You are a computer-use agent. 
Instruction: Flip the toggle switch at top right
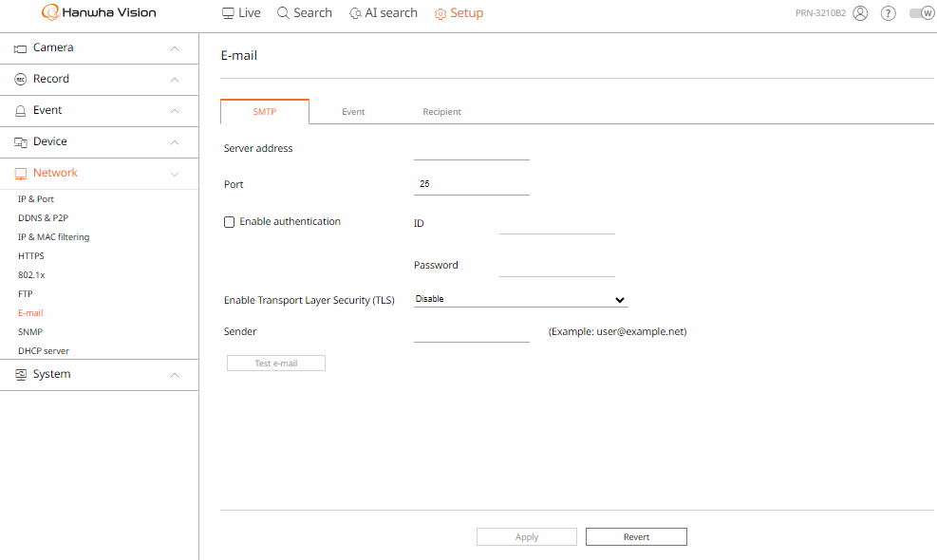pos(920,13)
